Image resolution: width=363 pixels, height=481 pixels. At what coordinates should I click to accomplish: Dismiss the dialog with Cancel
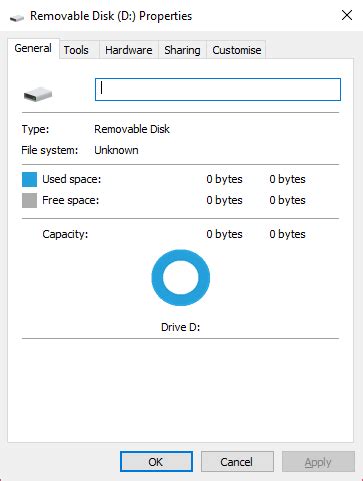coord(237,462)
